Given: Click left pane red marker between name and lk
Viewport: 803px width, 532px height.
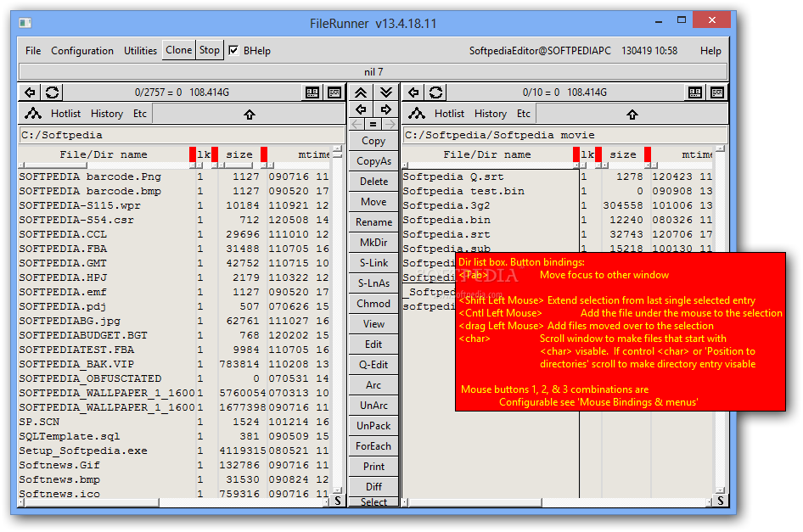Looking at the screenshot, I should [193, 154].
